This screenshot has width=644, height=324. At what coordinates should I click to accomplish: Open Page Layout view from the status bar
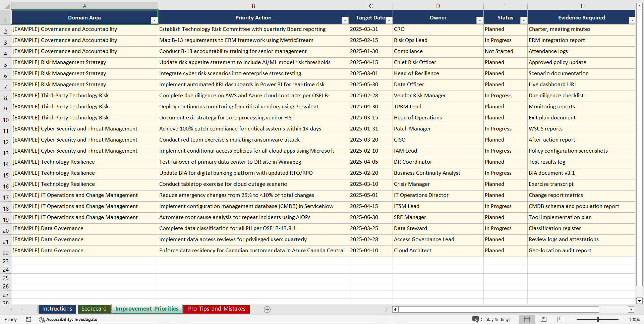coord(543,319)
